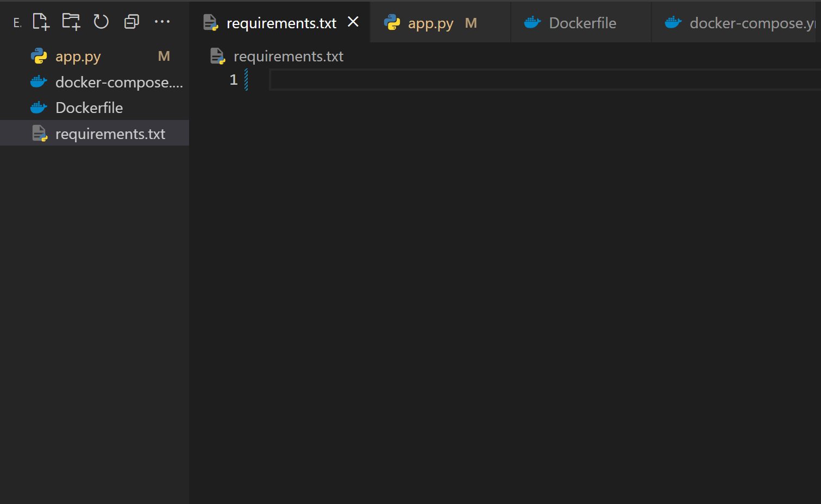Collapse all folders in the Explorer

coord(131,22)
